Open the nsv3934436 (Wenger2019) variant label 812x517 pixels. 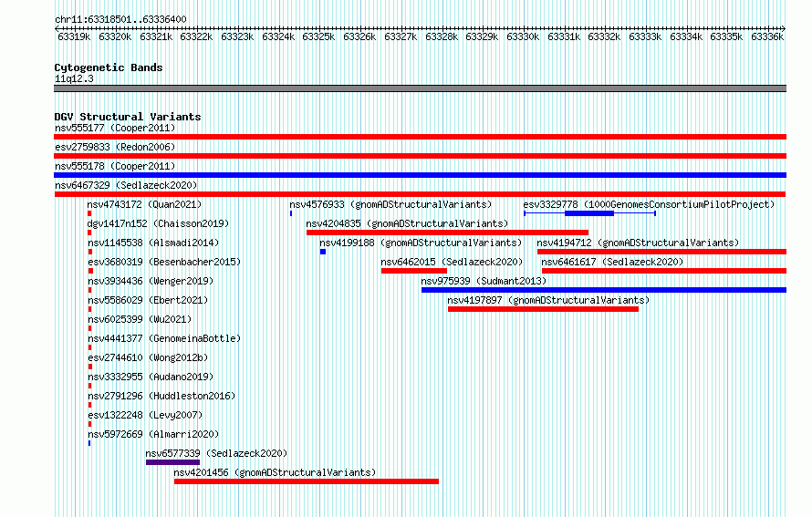pos(151,281)
